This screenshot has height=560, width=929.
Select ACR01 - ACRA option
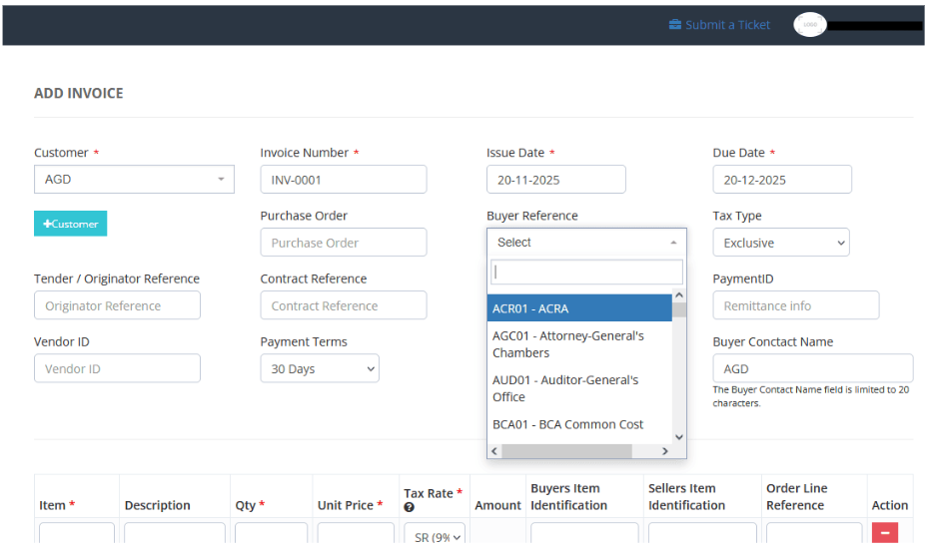click(x=579, y=308)
